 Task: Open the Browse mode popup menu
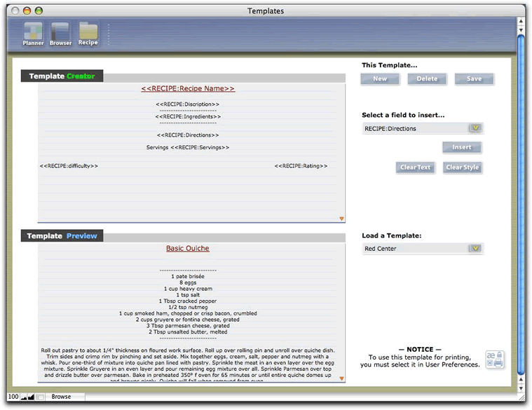(64, 397)
